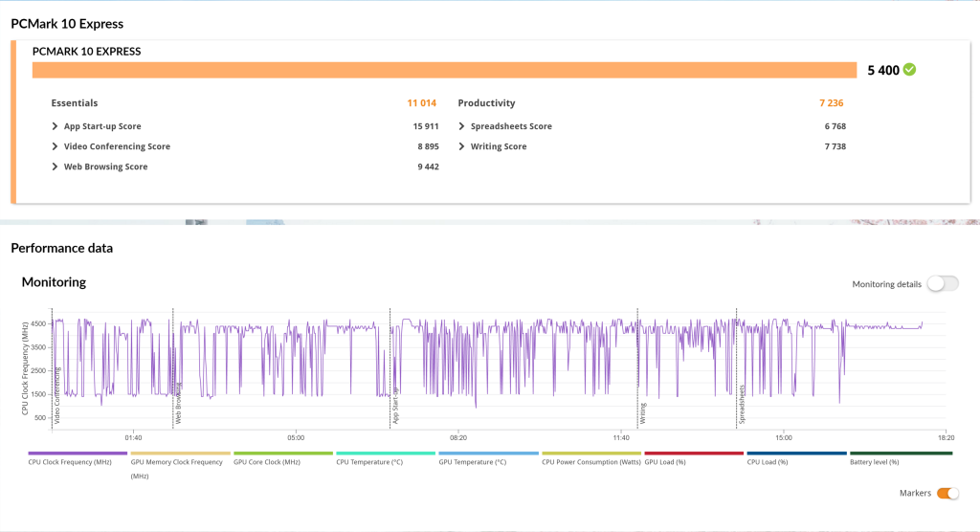The height and width of the screenshot is (532, 980).
Task: Click the 4500 y-axis tick label
Action: point(38,323)
